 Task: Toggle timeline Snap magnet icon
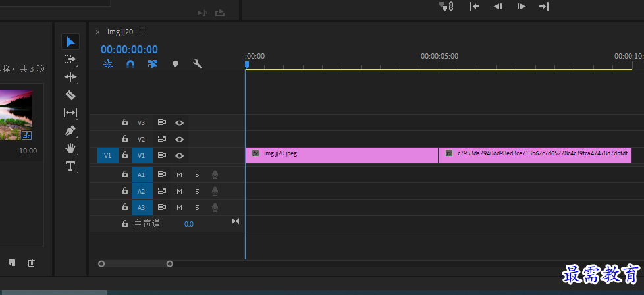click(x=130, y=64)
